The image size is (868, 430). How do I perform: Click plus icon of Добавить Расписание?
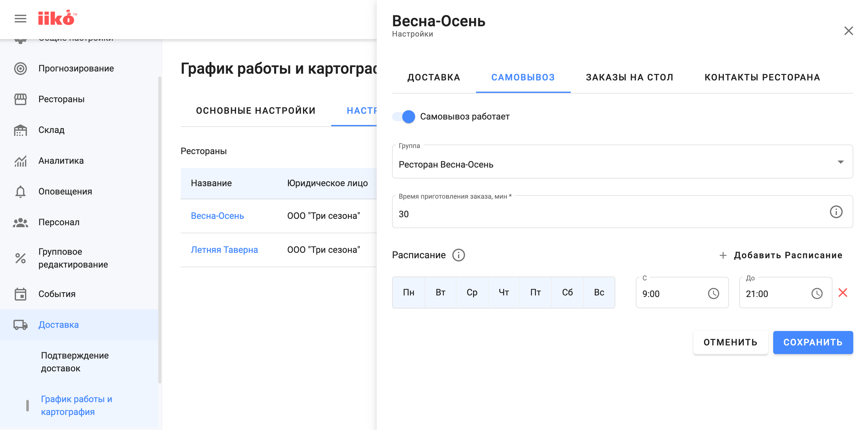(723, 255)
